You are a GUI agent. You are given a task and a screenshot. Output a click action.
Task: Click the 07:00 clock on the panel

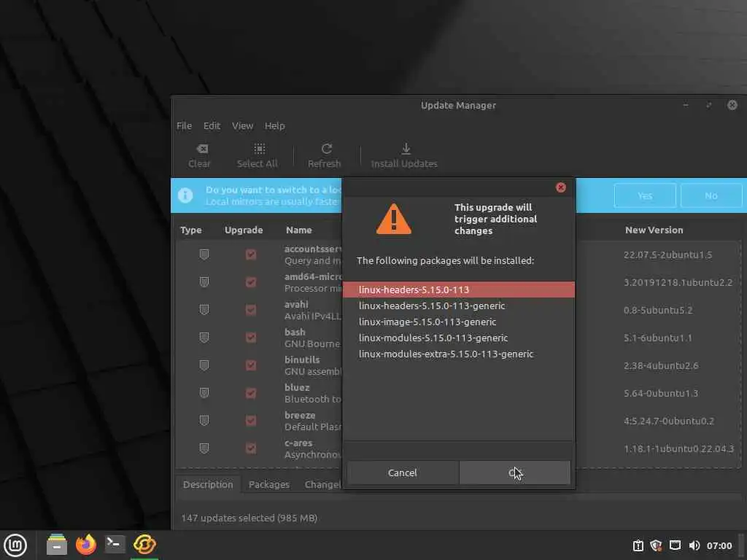click(x=719, y=545)
